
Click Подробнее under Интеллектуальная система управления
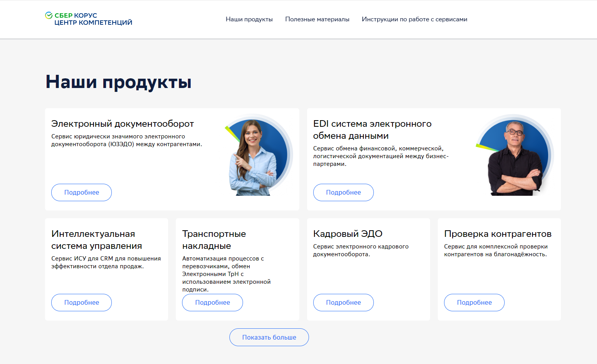pos(81,302)
